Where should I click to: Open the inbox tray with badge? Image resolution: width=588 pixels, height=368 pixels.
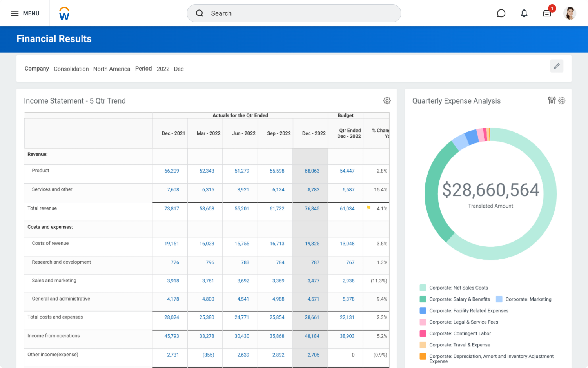click(x=547, y=13)
